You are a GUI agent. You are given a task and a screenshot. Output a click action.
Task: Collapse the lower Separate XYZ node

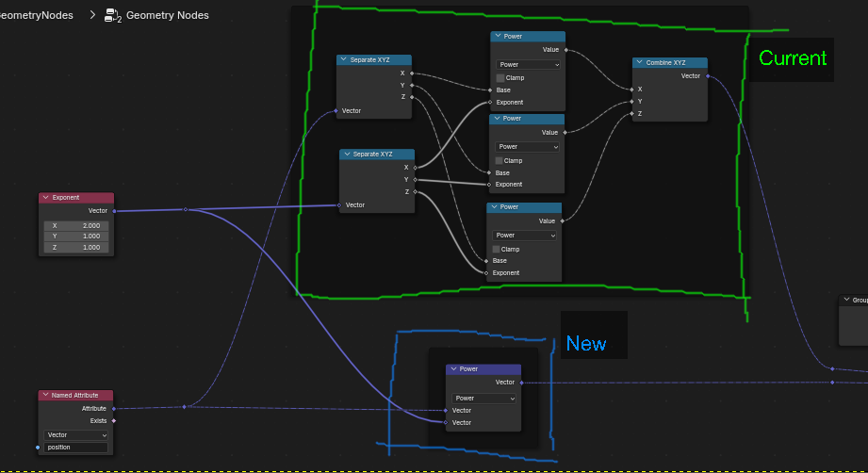347,155
